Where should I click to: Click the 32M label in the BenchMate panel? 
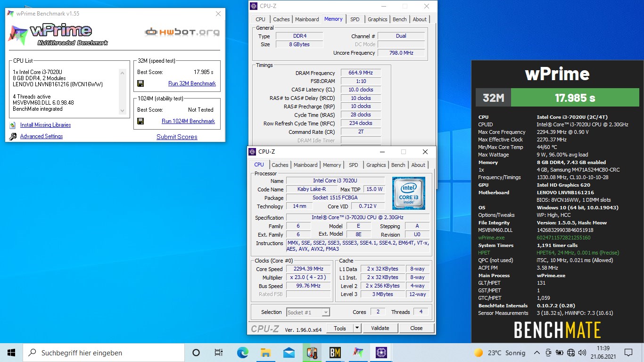tap(493, 98)
